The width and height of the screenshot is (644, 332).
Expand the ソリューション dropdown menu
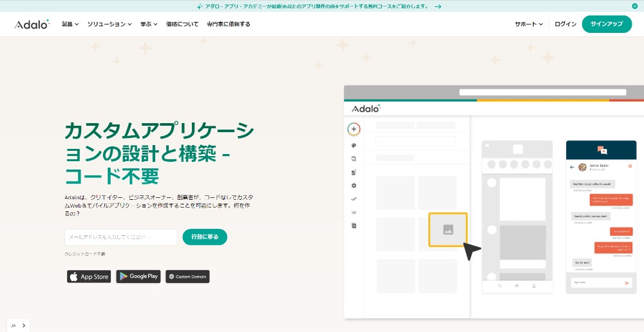pos(109,24)
